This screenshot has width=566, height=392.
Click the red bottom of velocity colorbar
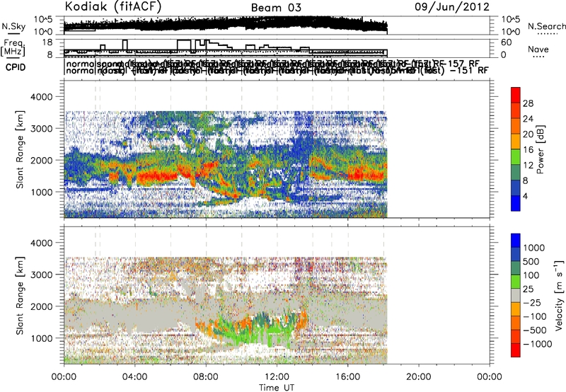(x=516, y=350)
